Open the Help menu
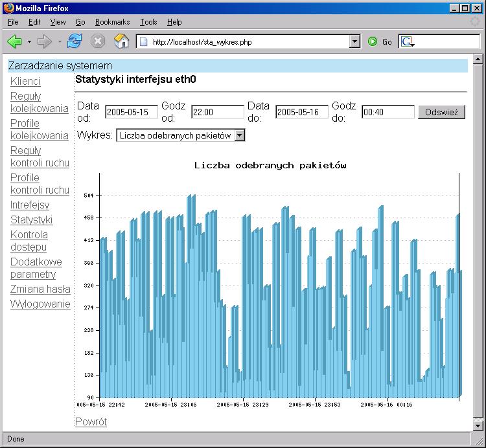Screen dimensions: 486x448 [174, 22]
